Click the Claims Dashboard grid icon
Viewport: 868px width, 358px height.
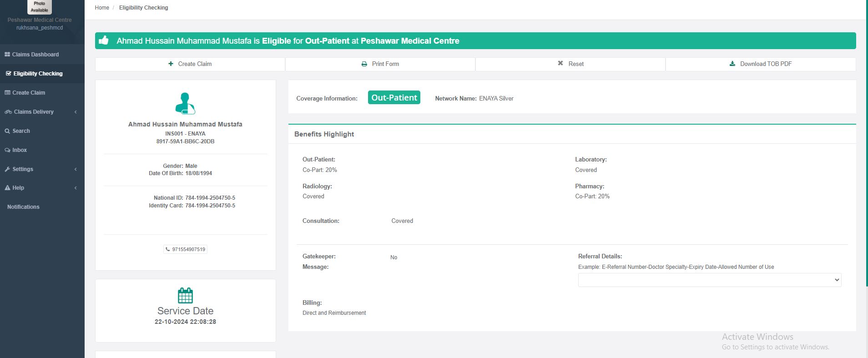[x=7, y=55]
